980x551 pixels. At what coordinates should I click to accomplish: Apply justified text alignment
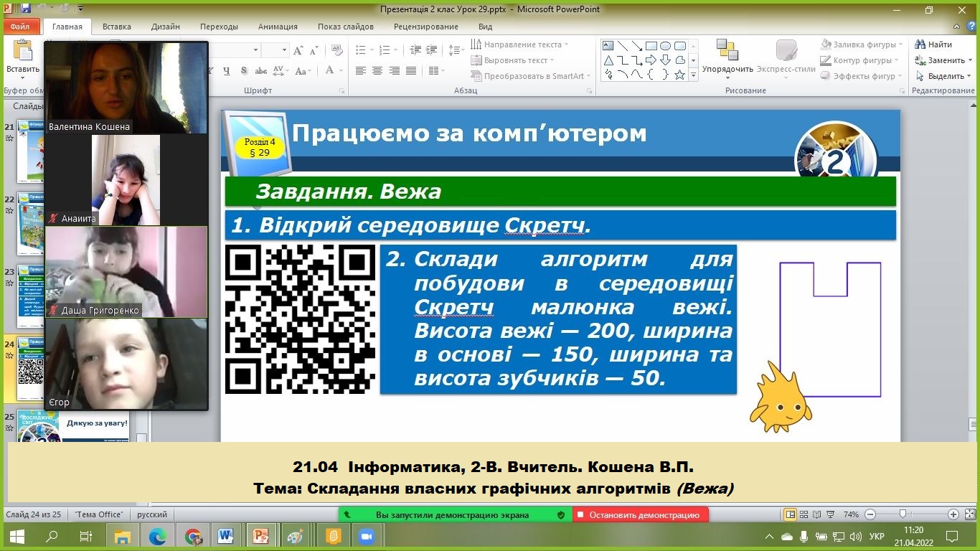click(411, 71)
